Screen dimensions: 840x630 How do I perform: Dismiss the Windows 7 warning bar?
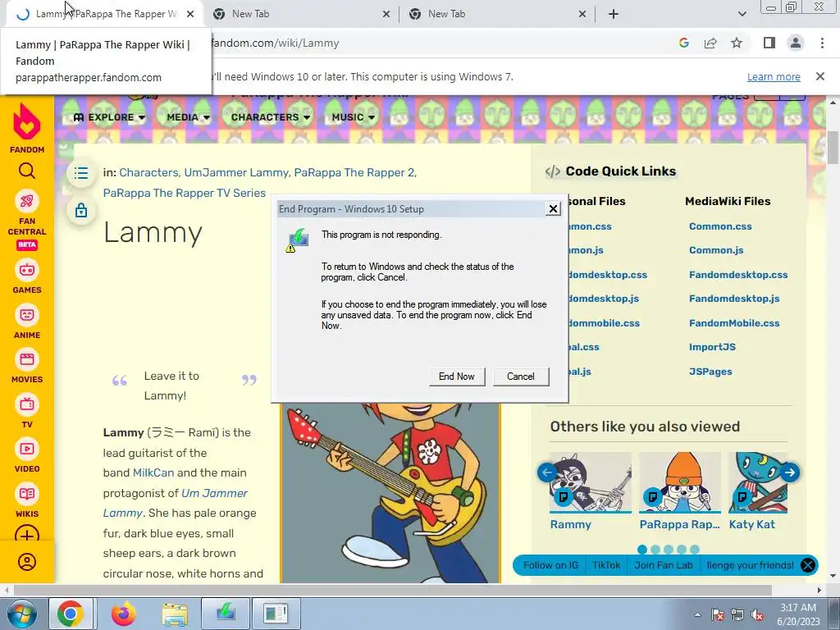click(x=820, y=76)
